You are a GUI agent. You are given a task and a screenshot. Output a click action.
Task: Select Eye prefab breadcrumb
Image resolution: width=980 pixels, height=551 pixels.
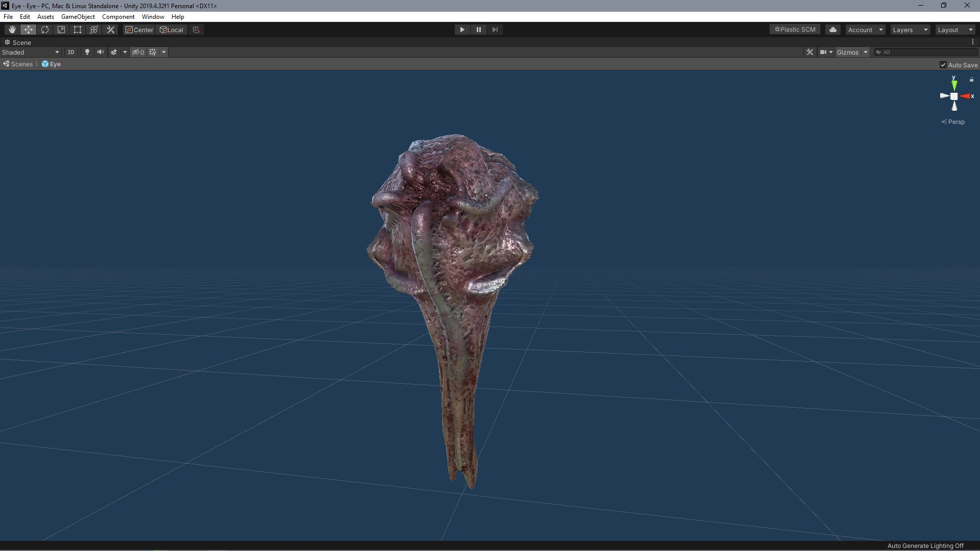pyautogui.click(x=51, y=64)
